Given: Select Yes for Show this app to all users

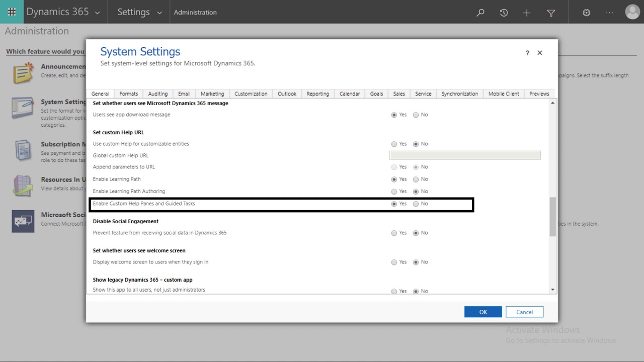Looking at the screenshot, I should (394, 291).
